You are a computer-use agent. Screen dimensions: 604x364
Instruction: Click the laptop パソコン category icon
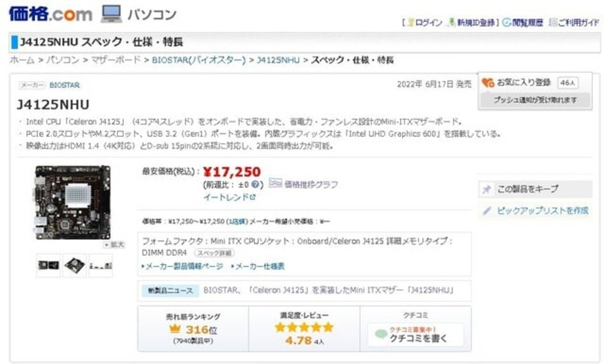[x=111, y=14]
